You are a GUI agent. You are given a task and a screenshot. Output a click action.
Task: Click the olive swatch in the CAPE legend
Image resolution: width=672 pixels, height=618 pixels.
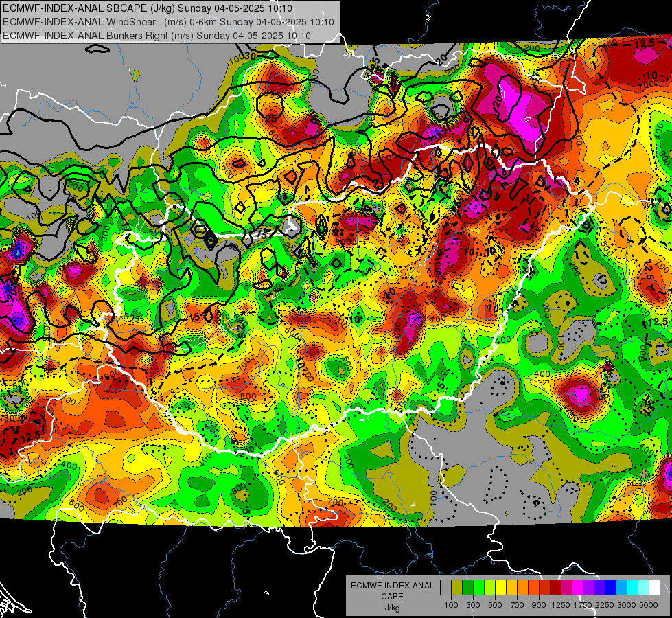pyautogui.click(x=457, y=588)
